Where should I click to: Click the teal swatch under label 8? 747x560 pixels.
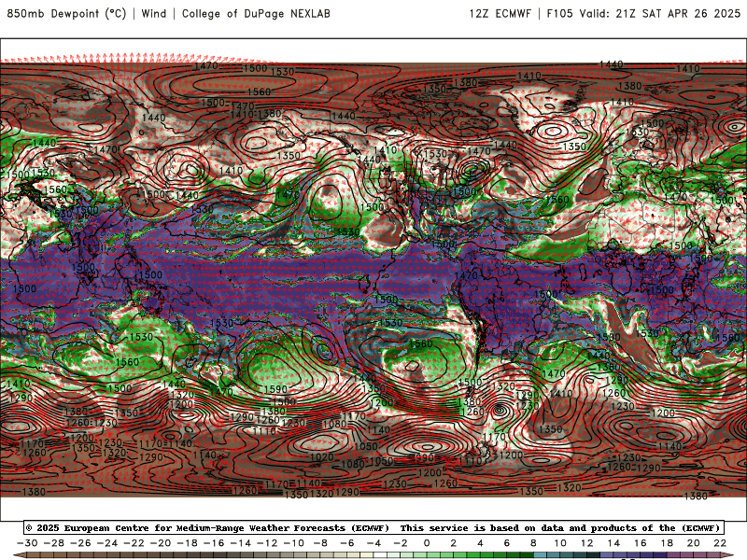[x=540, y=555]
